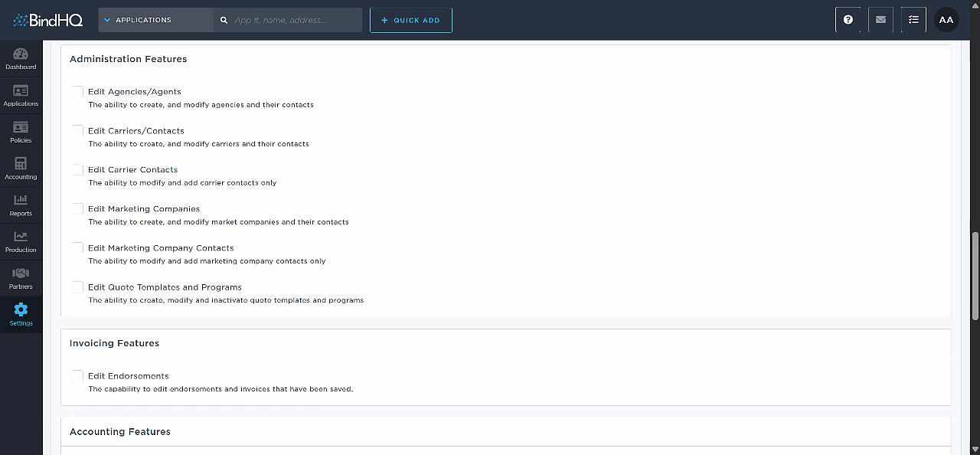Viewport: 980px width, 455px height.
Task: Enable Edit Agencies/Agents checkbox
Action: pyautogui.click(x=77, y=92)
